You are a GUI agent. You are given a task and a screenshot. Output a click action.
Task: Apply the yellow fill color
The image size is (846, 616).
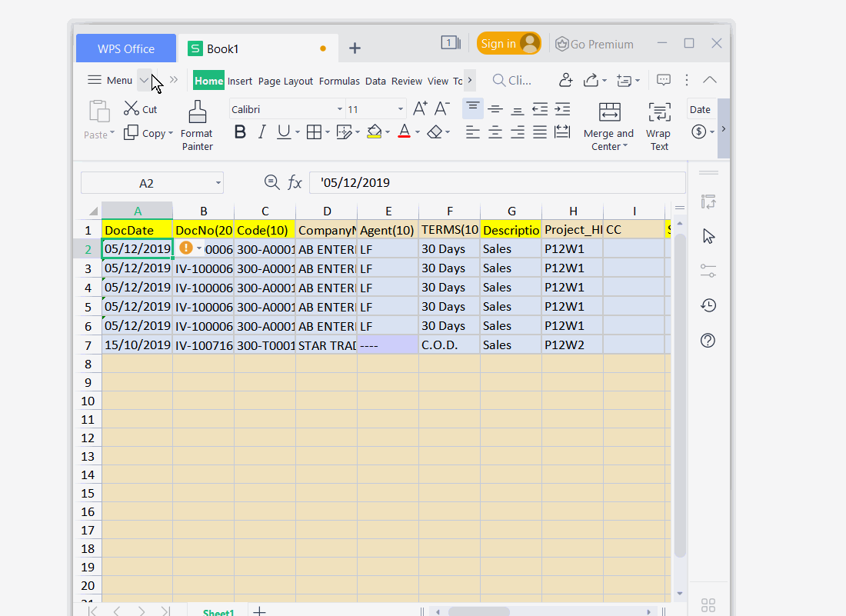tap(375, 132)
